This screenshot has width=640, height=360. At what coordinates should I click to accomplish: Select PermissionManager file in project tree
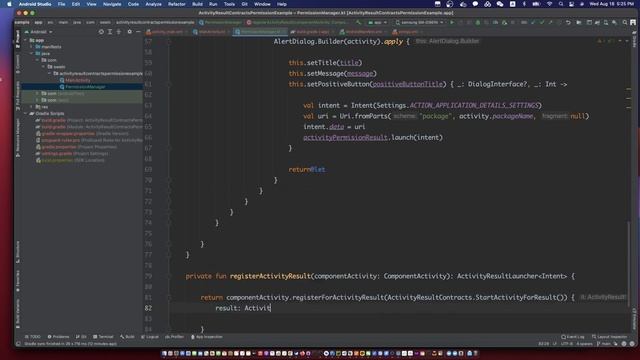point(85,87)
